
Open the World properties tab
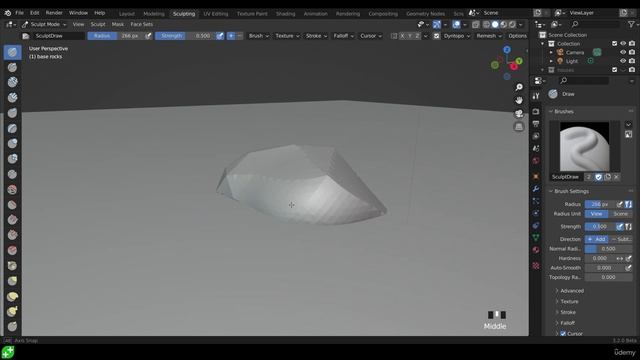[536, 160]
